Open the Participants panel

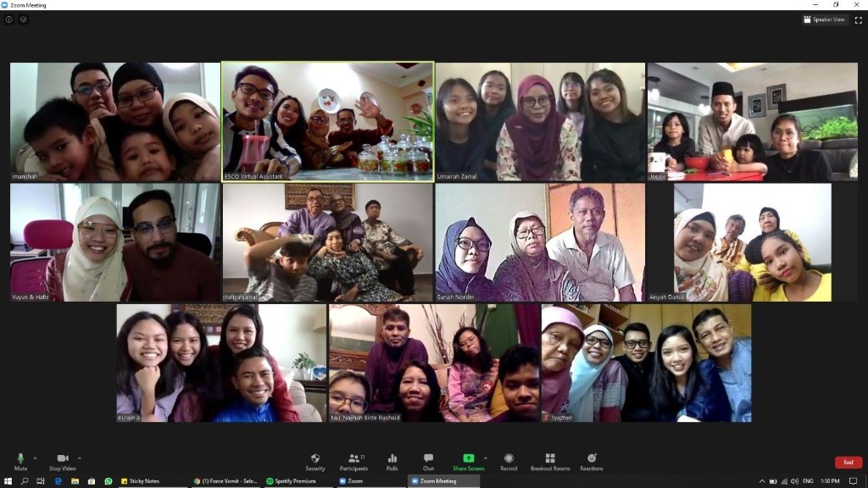tap(354, 462)
